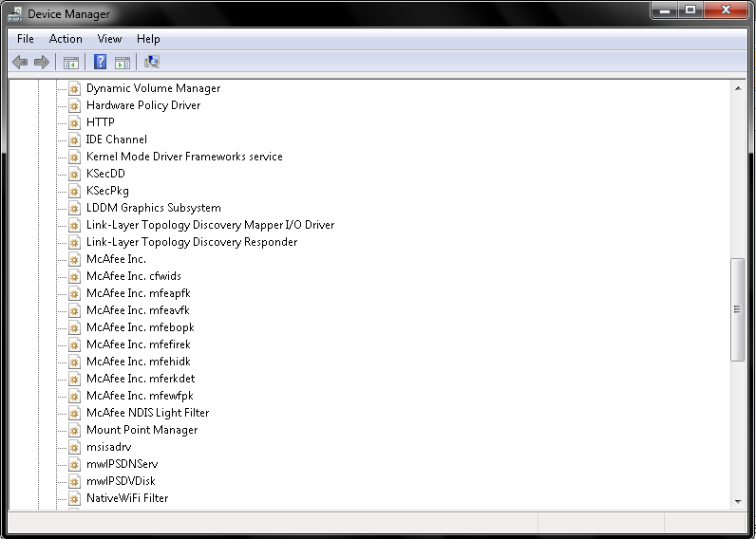Maximize the Device Manager window
This screenshot has width=756, height=539.
point(690,9)
